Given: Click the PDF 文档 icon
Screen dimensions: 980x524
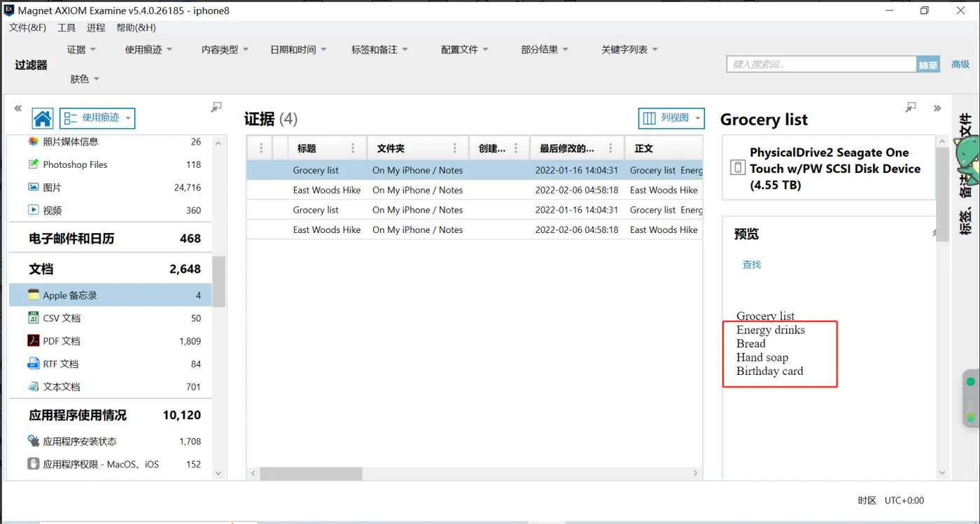Looking at the screenshot, I should click(x=33, y=341).
